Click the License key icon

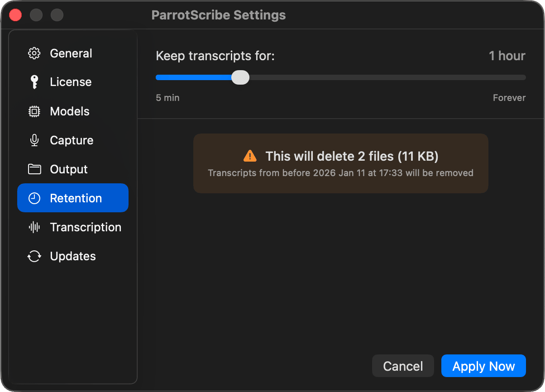click(x=34, y=82)
